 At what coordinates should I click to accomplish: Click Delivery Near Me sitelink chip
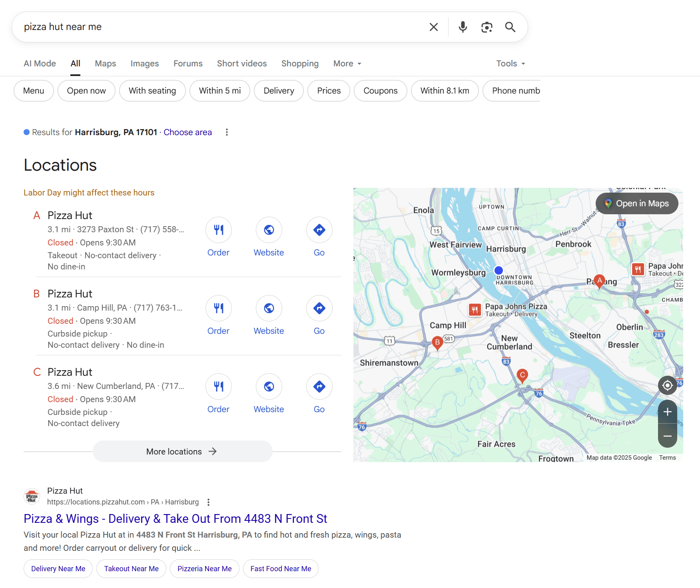[x=58, y=568]
